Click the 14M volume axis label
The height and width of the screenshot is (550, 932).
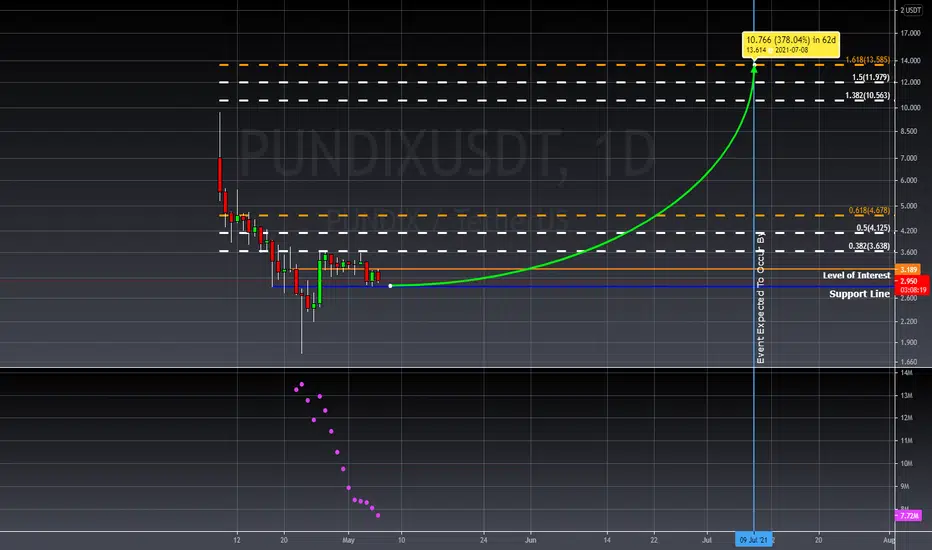pos(906,373)
